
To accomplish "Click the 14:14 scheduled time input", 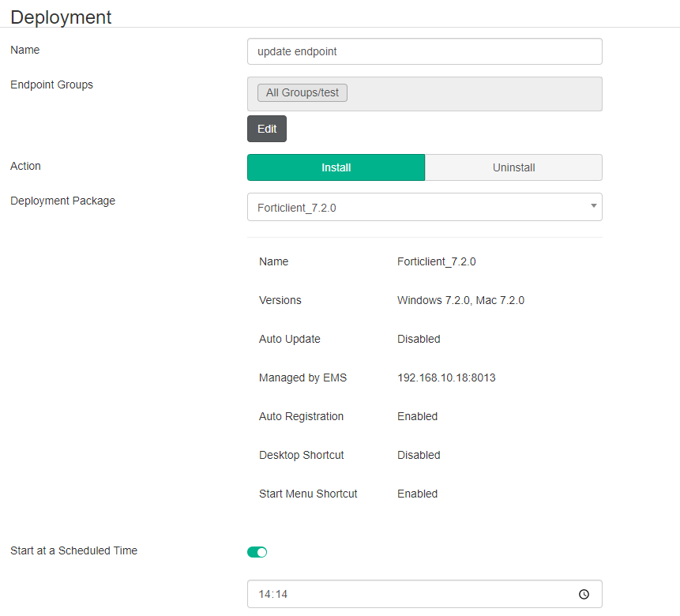I will click(411, 594).
